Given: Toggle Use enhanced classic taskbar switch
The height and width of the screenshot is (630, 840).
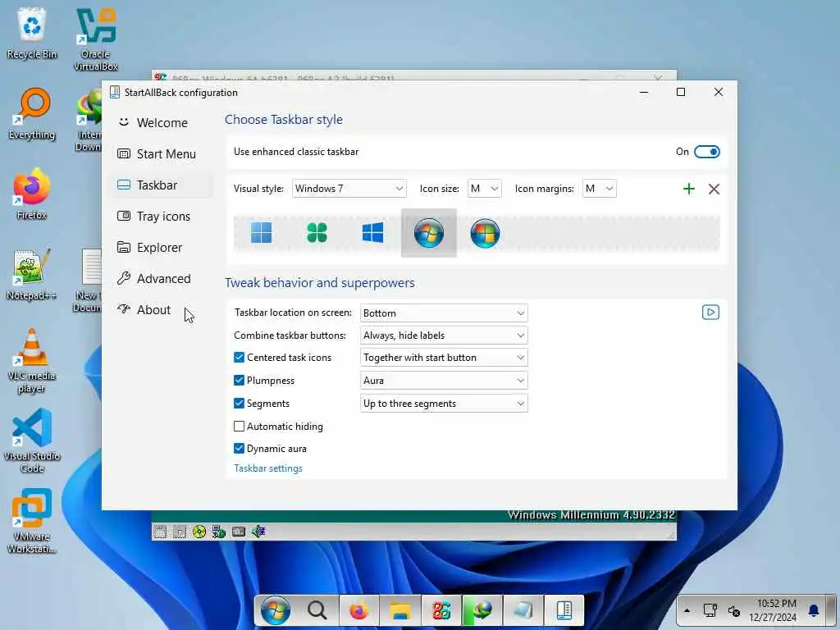Looking at the screenshot, I should 706,152.
